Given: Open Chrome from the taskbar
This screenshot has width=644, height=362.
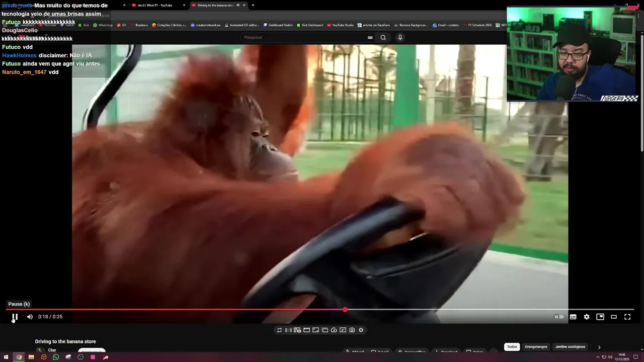Looking at the screenshot, I should [x=19, y=357].
